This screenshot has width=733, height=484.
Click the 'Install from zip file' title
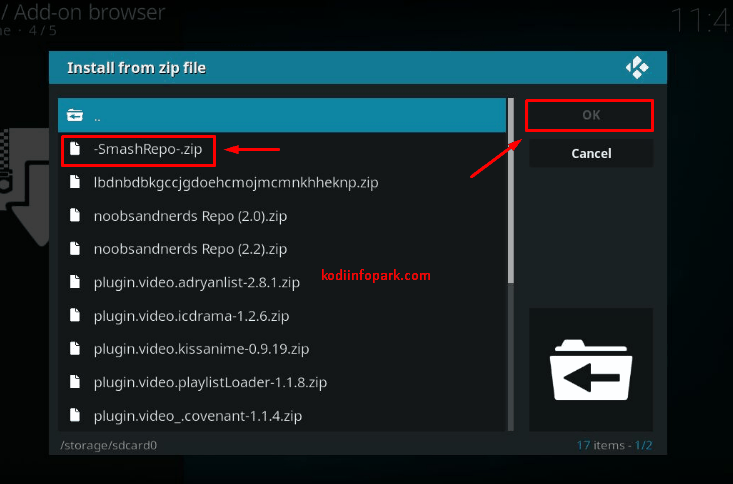point(137,68)
